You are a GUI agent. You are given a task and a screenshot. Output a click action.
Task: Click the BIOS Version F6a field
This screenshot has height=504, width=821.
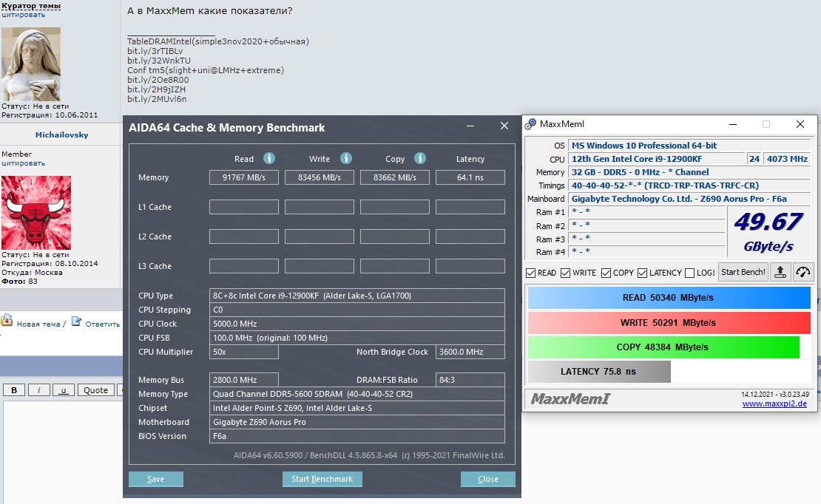coord(357,436)
